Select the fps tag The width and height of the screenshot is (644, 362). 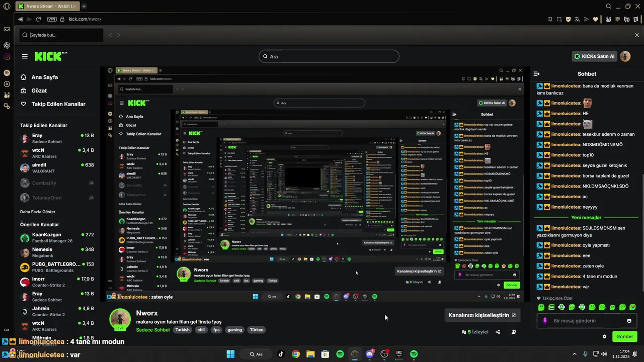[216, 330]
